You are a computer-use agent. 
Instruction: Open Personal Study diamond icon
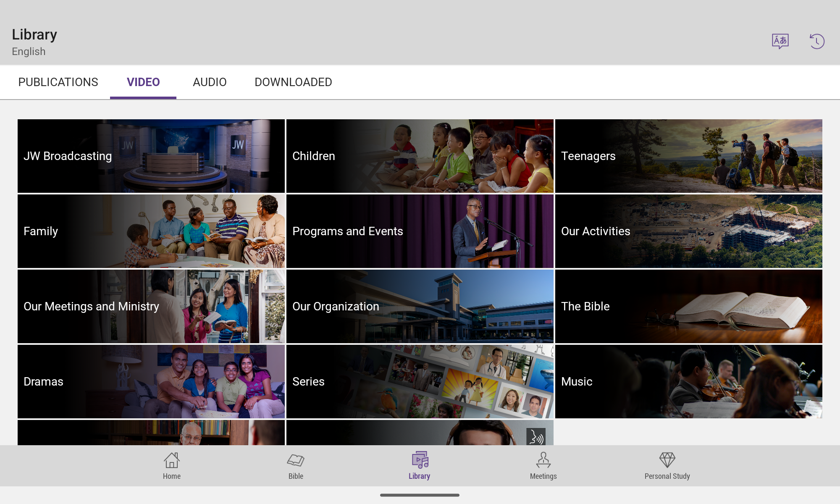coord(667,465)
